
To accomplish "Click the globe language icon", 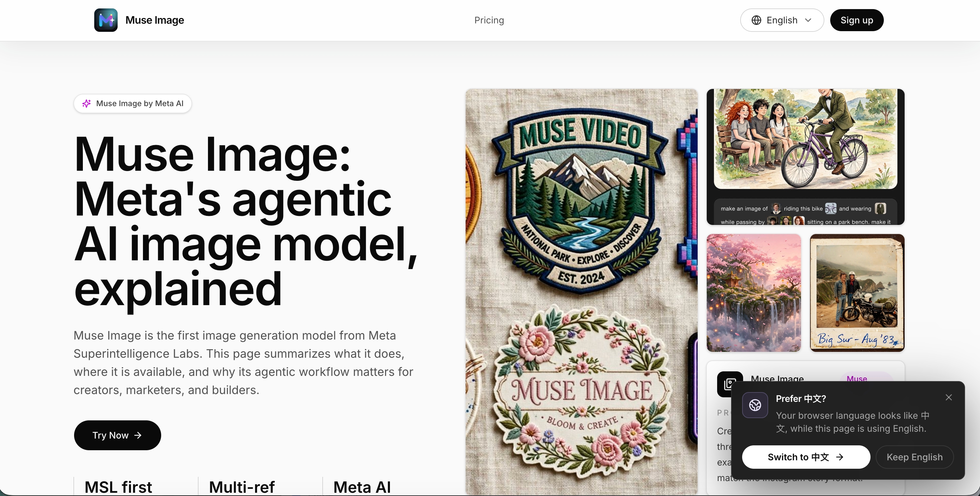I will pyautogui.click(x=756, y=20).
